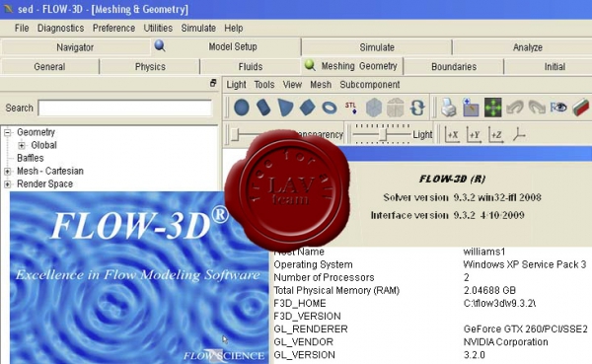Expand the Render Space node
The height and width of the screenshot is (364, 592).
coord(7,184)
